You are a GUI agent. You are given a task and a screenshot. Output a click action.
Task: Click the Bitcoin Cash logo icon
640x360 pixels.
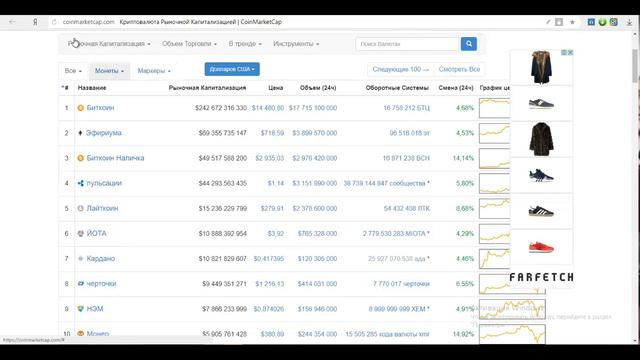click(80, 158)
